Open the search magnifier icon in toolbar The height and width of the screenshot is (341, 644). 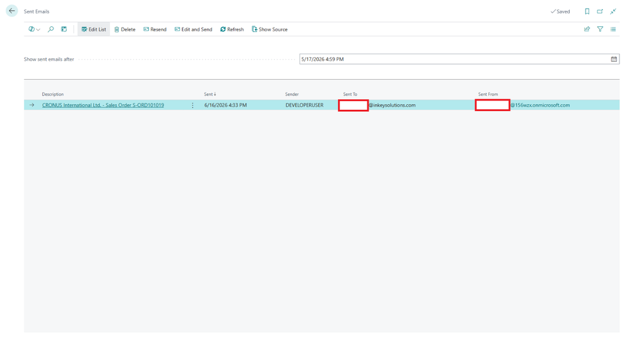pos(51,29)
